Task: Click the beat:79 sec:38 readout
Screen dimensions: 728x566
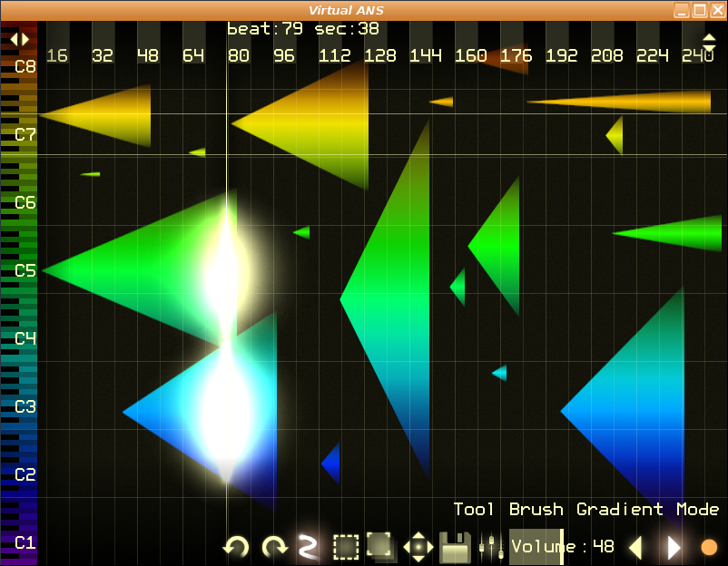Action: 302,29
